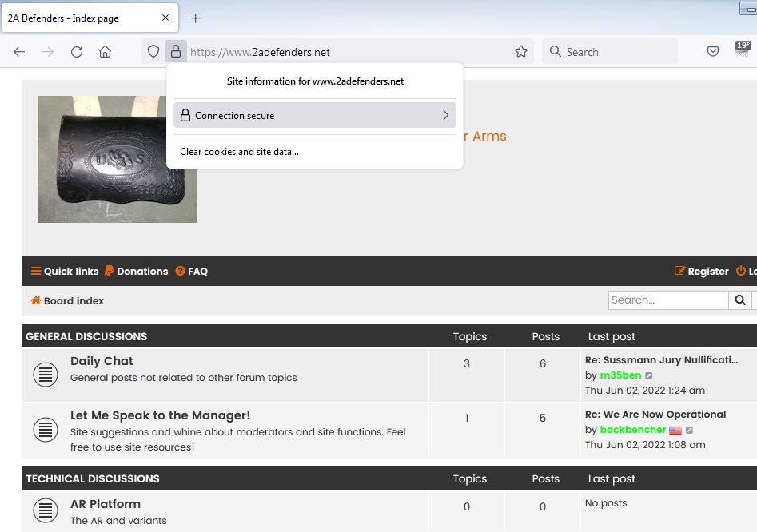Click the padlock site info icon
Viewport: 757px width, 532px height.
click(175, 52)
